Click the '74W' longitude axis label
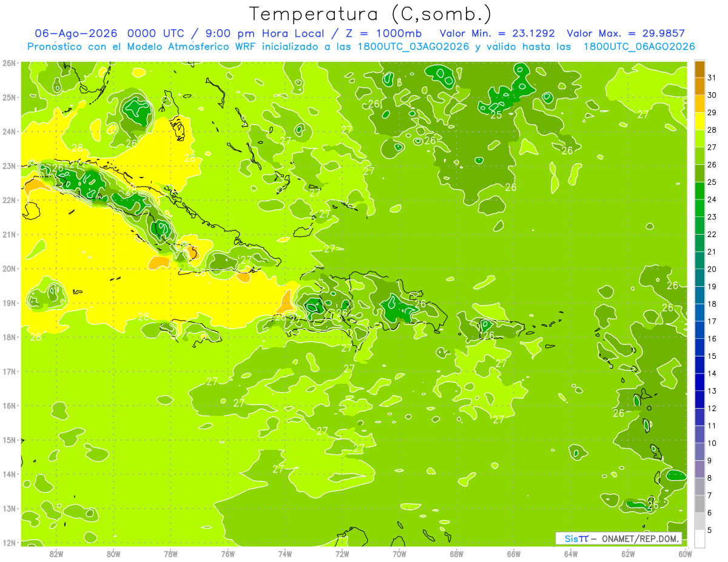The image size is (728, 562). click(285, 554)
